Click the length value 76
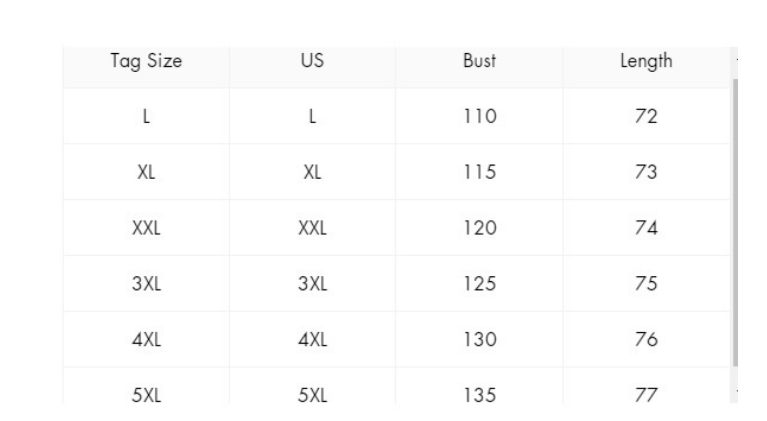 tap(646, 341)
